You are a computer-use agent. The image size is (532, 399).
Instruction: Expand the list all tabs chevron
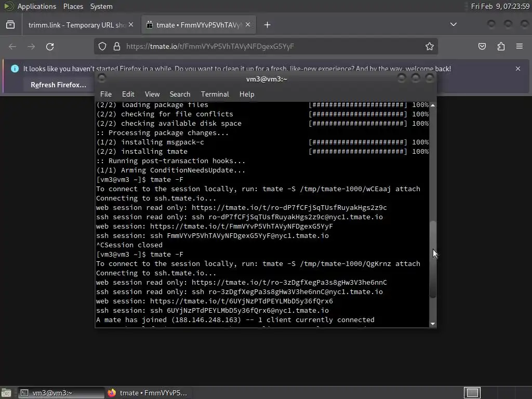click(x=453, y=24)
